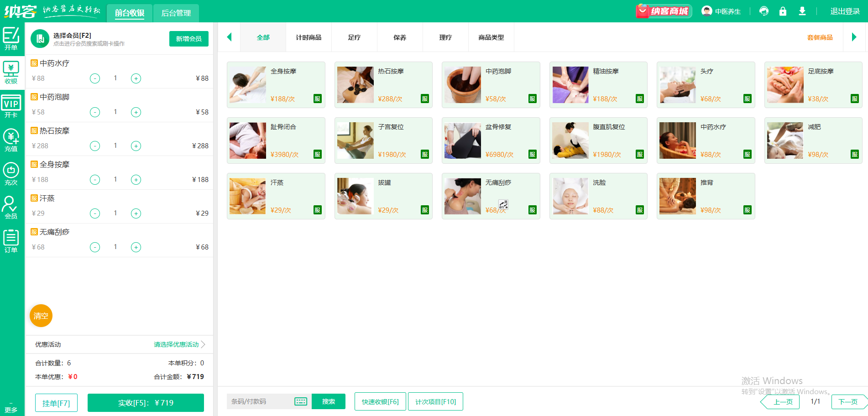Image resolution: width=868 pixels, height=416 pixels.
Task: Expand 请选择优惠活动 promotion selector
Action: point(179,344)
